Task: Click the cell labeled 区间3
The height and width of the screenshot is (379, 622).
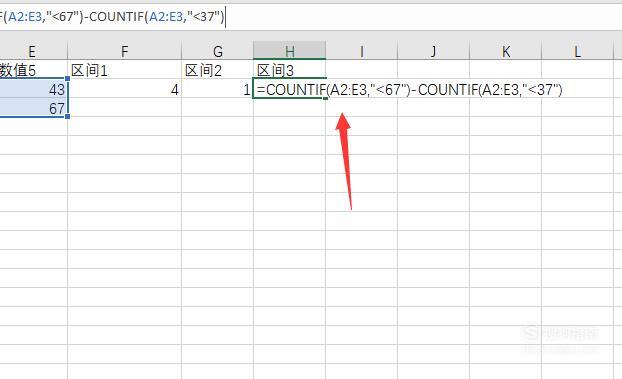Action: (290, 70)
